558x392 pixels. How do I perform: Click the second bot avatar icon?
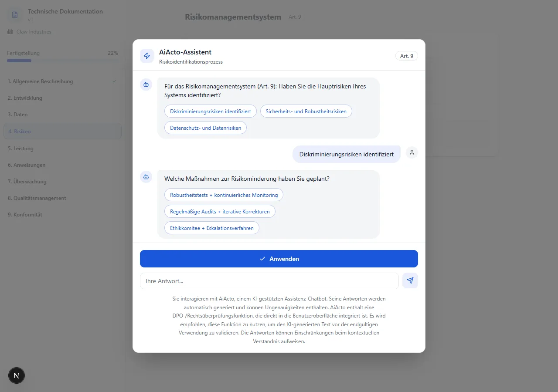point(146,177)
